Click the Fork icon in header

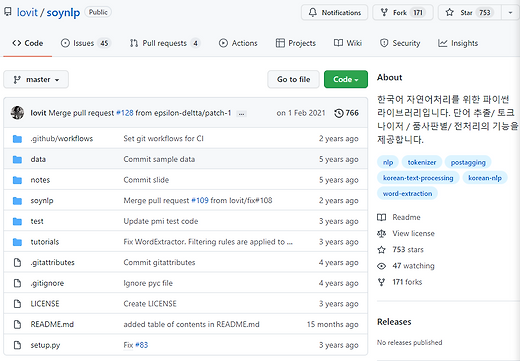(x=384, y=13)
